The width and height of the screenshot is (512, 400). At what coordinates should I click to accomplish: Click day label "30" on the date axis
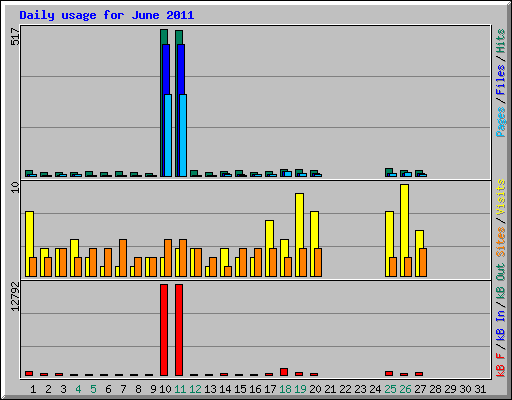click(x=465, y=389)
